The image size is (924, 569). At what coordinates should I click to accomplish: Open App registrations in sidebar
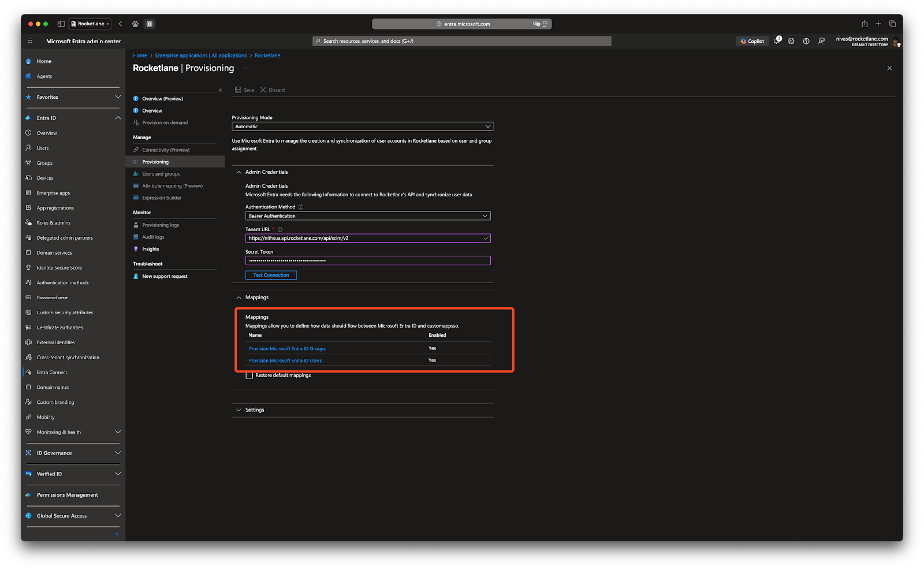coord(55,208)
